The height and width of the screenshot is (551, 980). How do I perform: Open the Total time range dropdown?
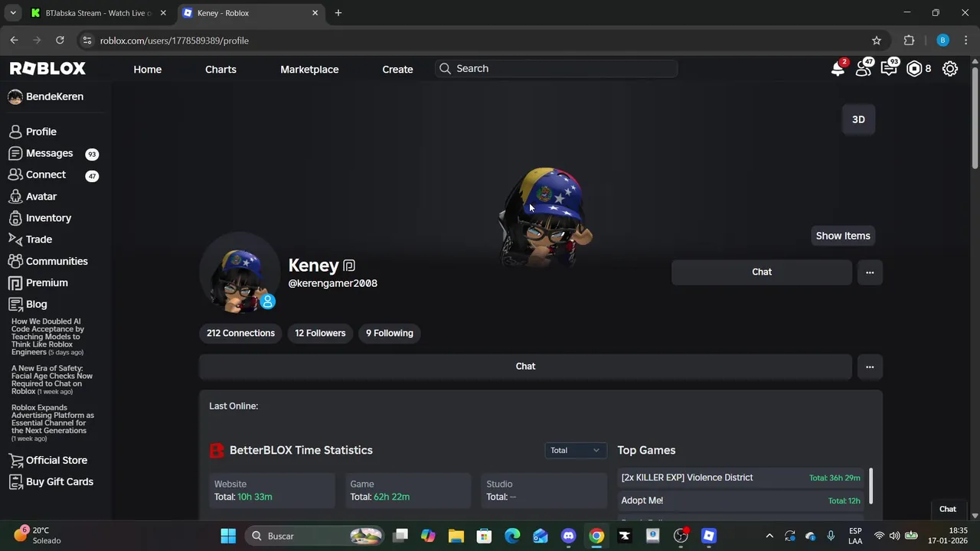click(x=575, y=450)
